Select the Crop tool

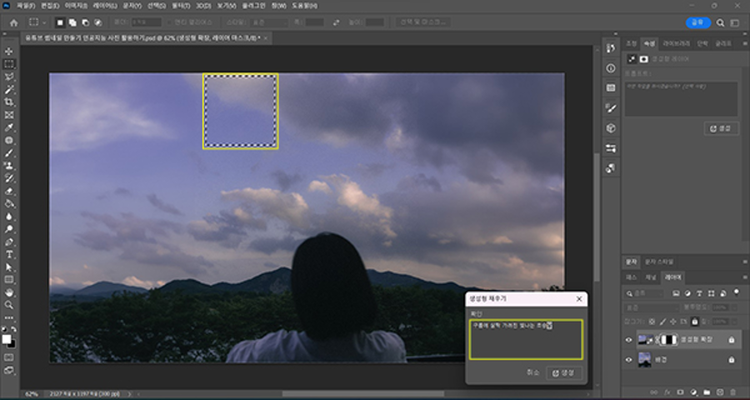[x=9, y=102]
